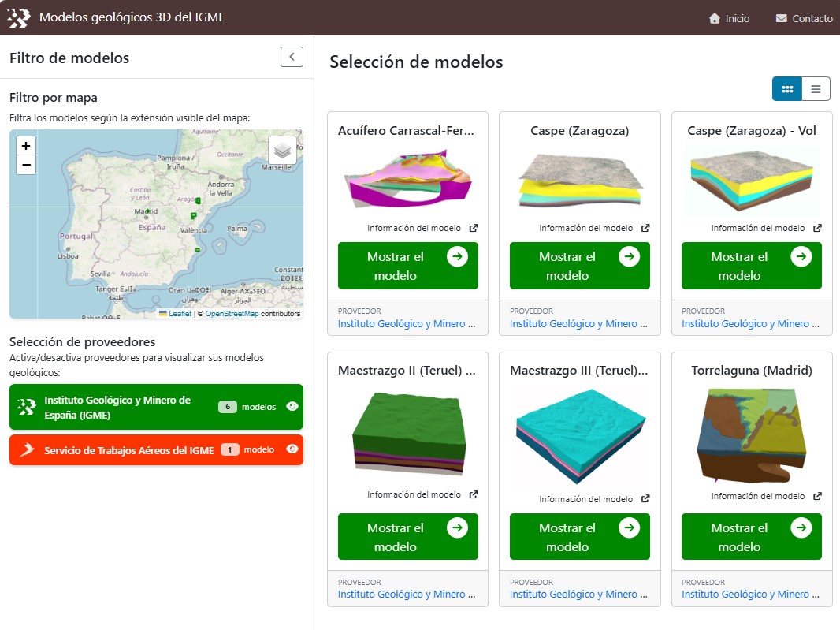Screen dimensions: 840x630
Task: Open Información del modelo for Maestrazgo III
Action: click(x=585, y=499)
